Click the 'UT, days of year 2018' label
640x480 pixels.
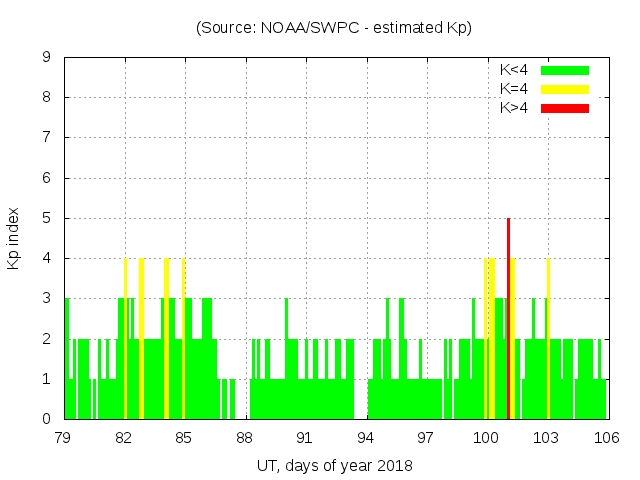(x=334, y=465)
